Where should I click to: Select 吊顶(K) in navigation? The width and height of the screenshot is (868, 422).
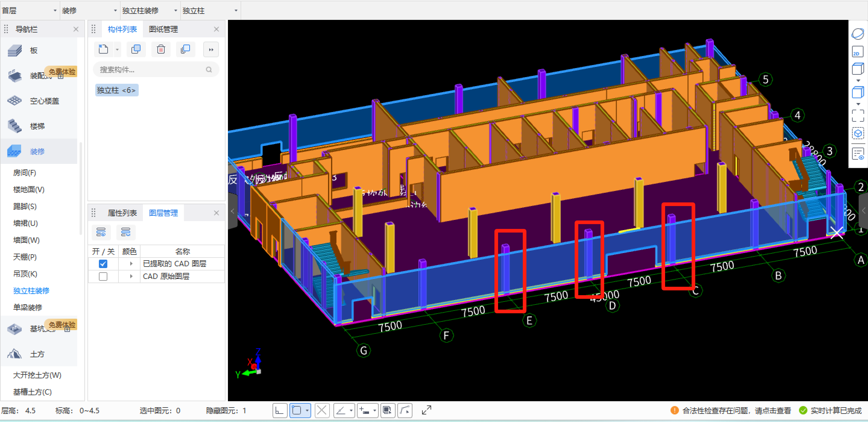[x=25, y=274]
